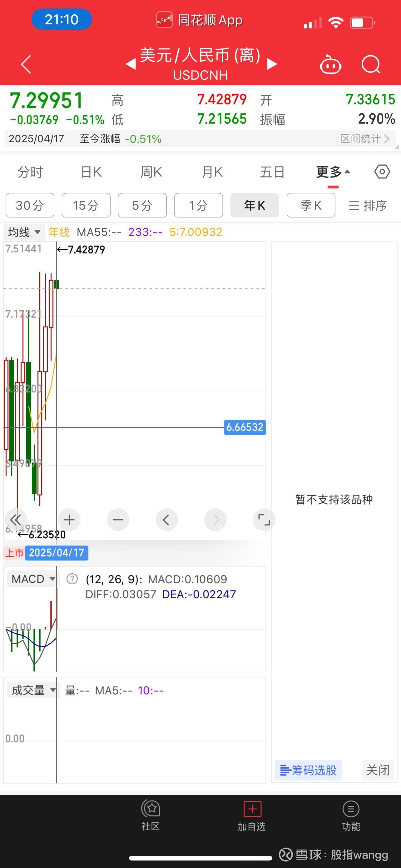The height and width of the screenshot is (868, 401).
Task: Tap the 2025/04/17 date label below chart
Action: (x=57, y=553)
